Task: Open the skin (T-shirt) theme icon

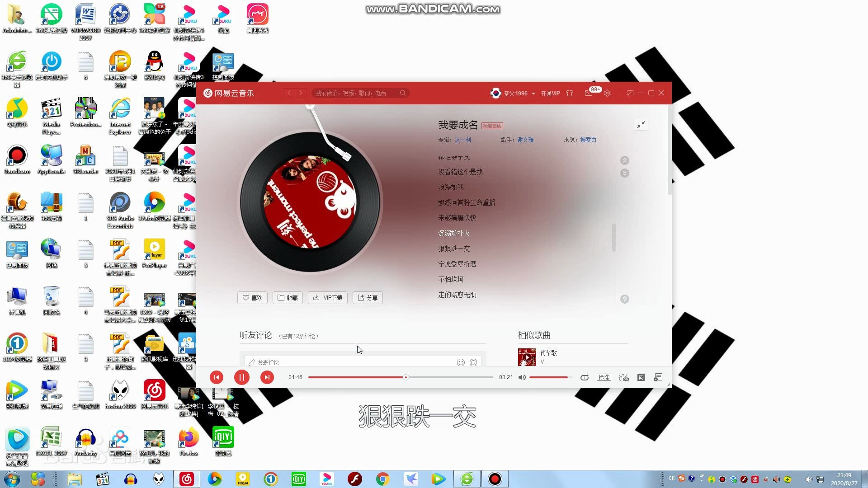Action: point(570,93)
